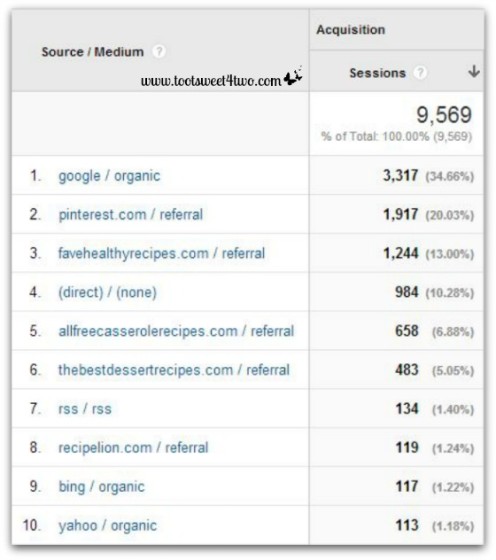
Task: Click the Sessions help question mark icon
Action: (420, 73)
